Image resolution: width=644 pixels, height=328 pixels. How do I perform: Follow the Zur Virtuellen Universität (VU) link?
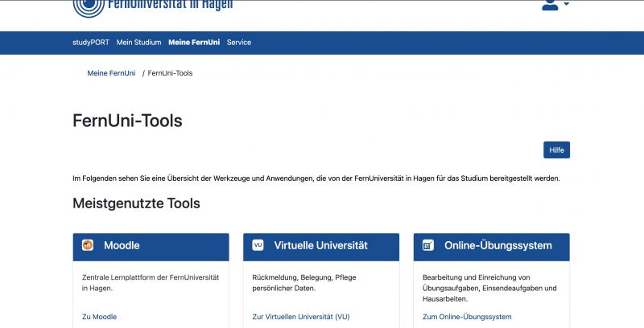point(301,317)
